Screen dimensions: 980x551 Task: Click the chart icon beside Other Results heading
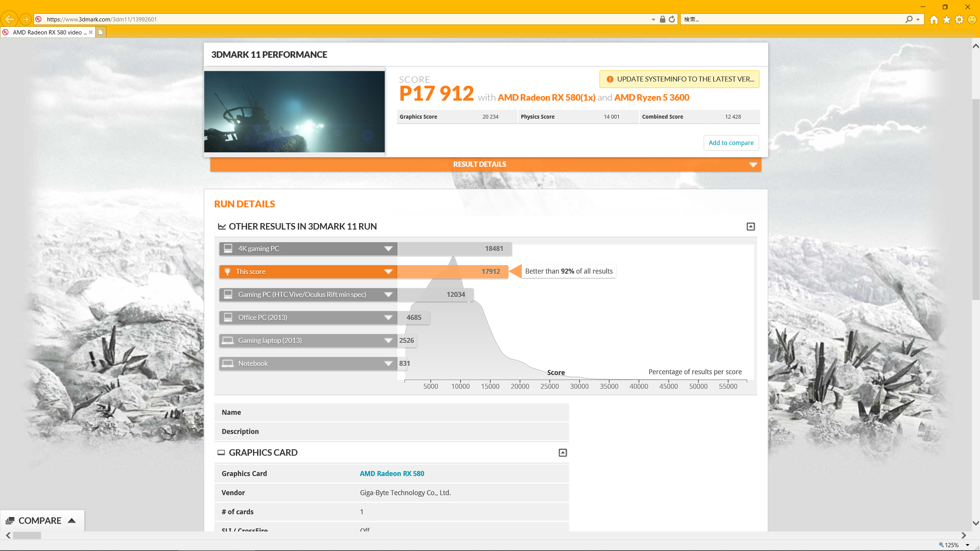tap(222, 227)
